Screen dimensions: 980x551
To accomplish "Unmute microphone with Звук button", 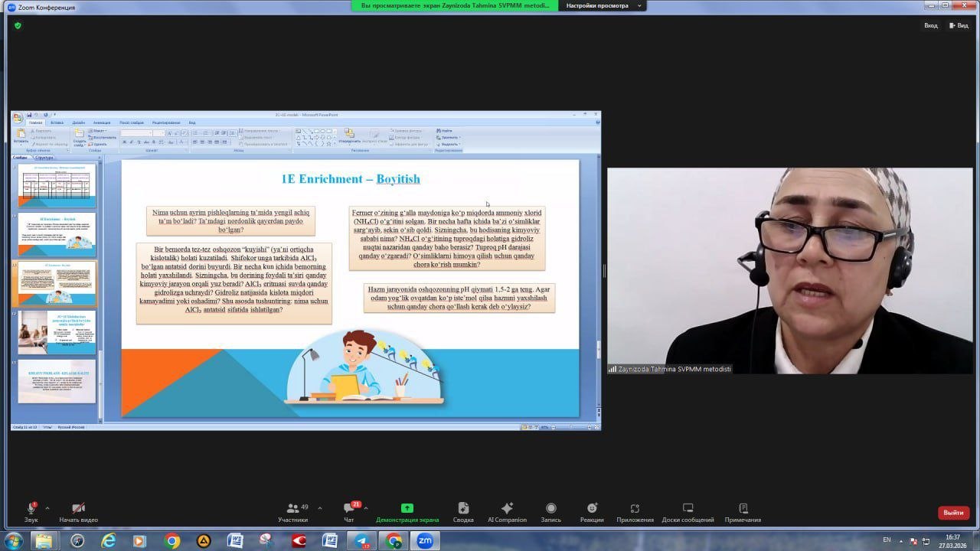I will pyautogui.click(x=31, y=511).
